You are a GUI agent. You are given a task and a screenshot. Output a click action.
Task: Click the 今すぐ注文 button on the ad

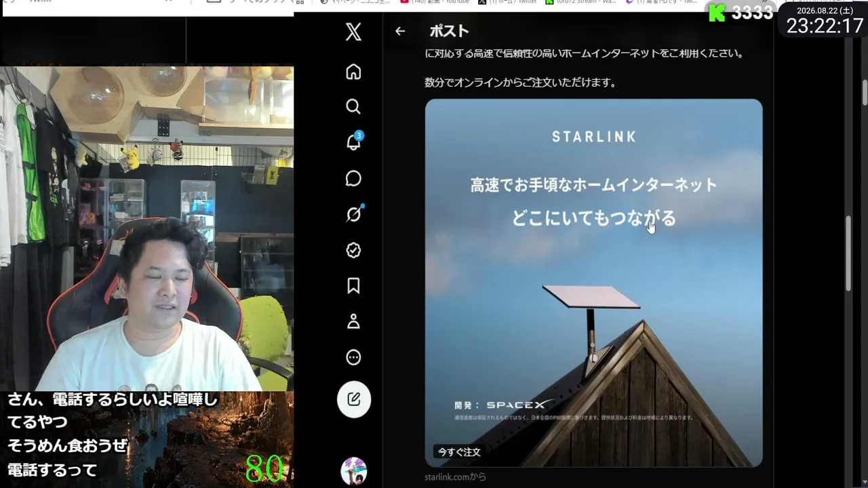459,452
